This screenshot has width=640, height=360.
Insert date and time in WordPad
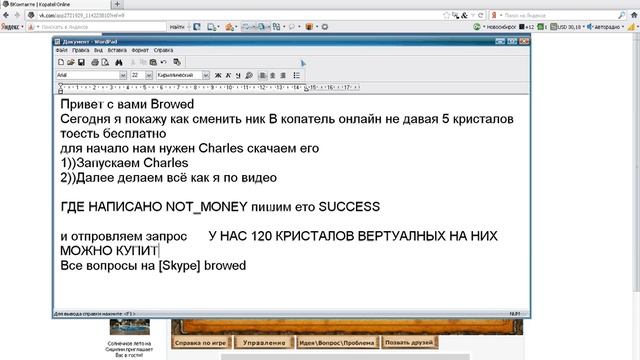pyautogui.click(x=177, y=62)
